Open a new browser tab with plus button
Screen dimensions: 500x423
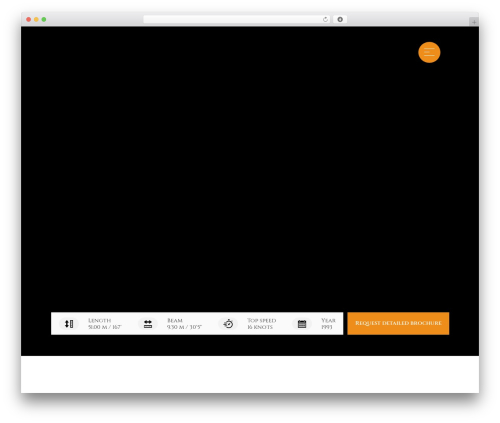click(474, 22)
